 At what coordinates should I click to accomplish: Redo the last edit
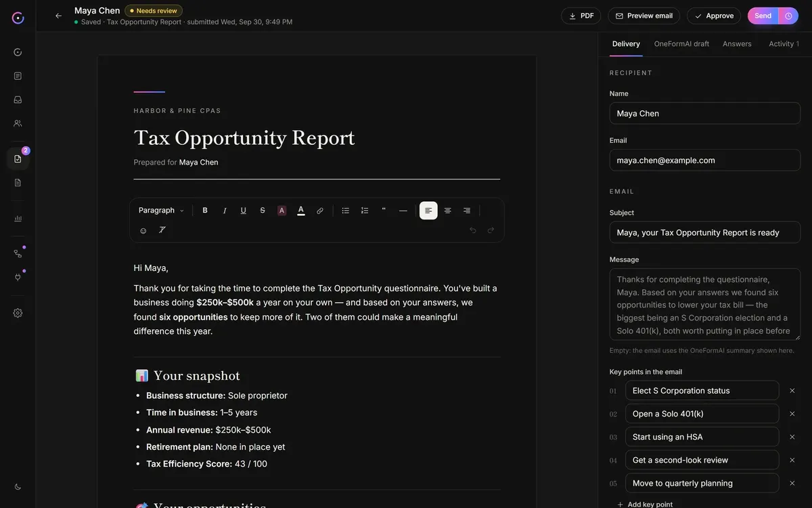click(491, 230)
